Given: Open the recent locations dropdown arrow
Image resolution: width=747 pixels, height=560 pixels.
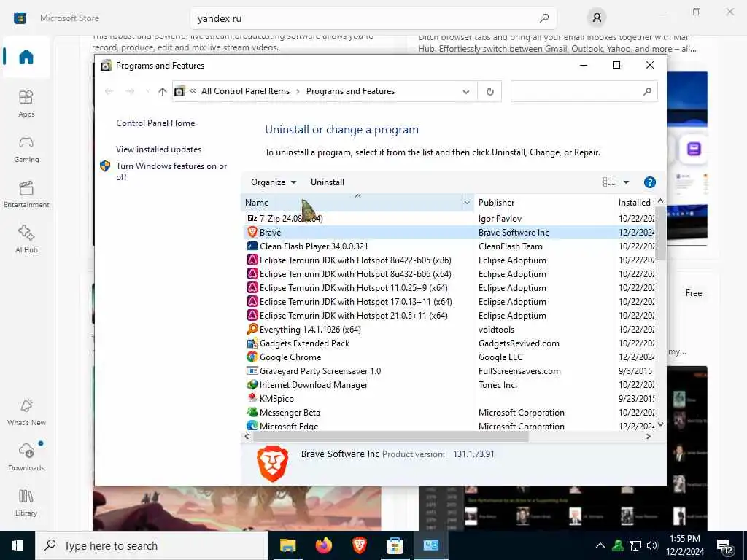Looking at the screenshot, I should pyautogui.click(x=147, y=91).
